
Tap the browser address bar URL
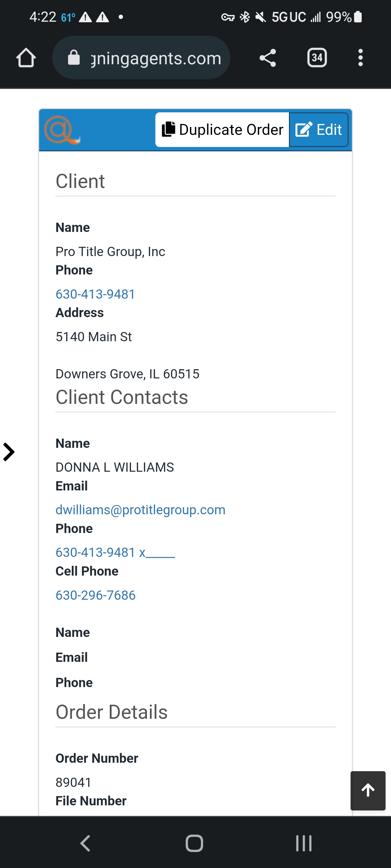point(156,58)
